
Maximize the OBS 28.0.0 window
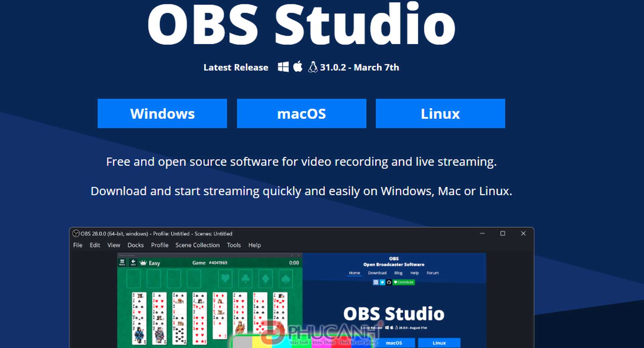[x=502, y=233]
